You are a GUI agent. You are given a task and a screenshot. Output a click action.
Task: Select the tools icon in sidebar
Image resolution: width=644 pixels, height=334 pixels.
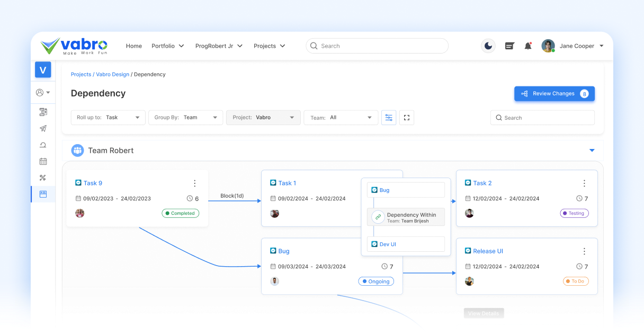(x=43, y=178)
